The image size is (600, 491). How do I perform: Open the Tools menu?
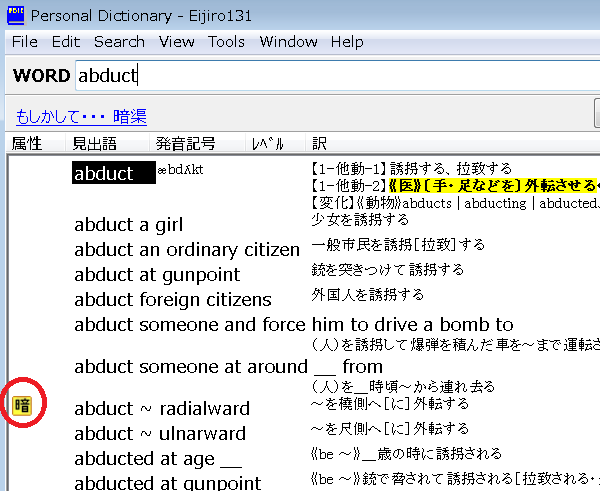point(226,42)
